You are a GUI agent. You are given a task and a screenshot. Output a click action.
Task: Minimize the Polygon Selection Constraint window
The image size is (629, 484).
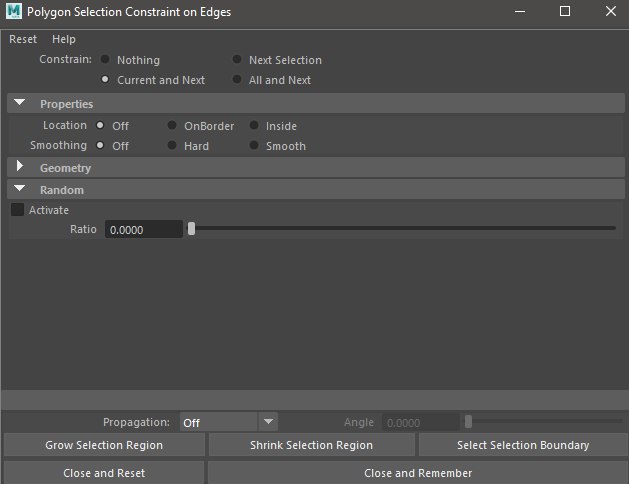coord(520,11)
